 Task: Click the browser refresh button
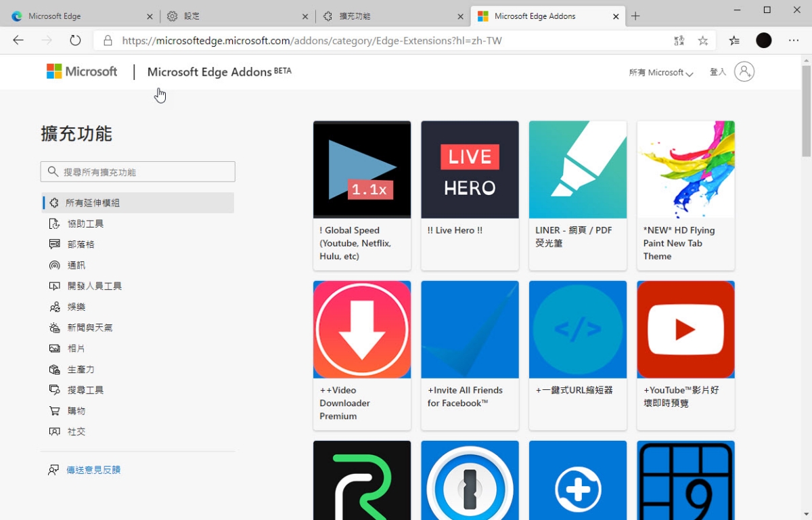(x=75, y=41)
